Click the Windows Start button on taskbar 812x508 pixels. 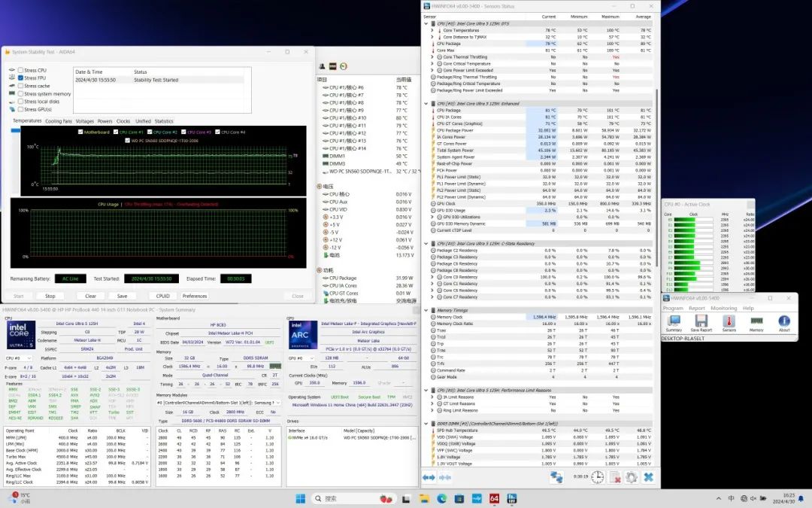pos(300,498)
